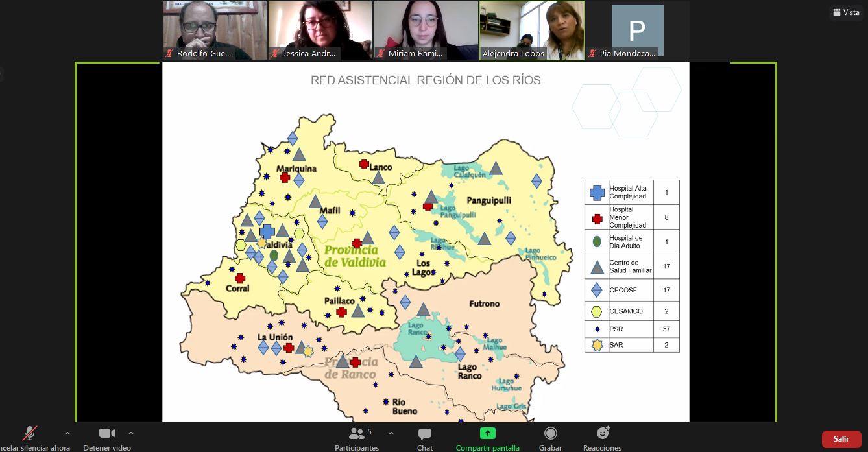Click the gray triangle Centro de Salud Familiar legend icon
This screenshot has height=452, width=868.
[597, 267]
